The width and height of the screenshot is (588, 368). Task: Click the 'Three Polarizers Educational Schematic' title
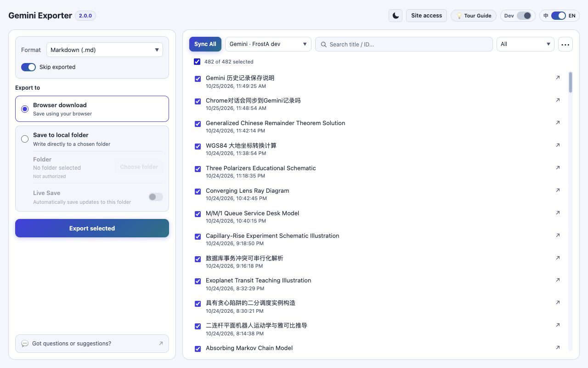tap(261, 168)
